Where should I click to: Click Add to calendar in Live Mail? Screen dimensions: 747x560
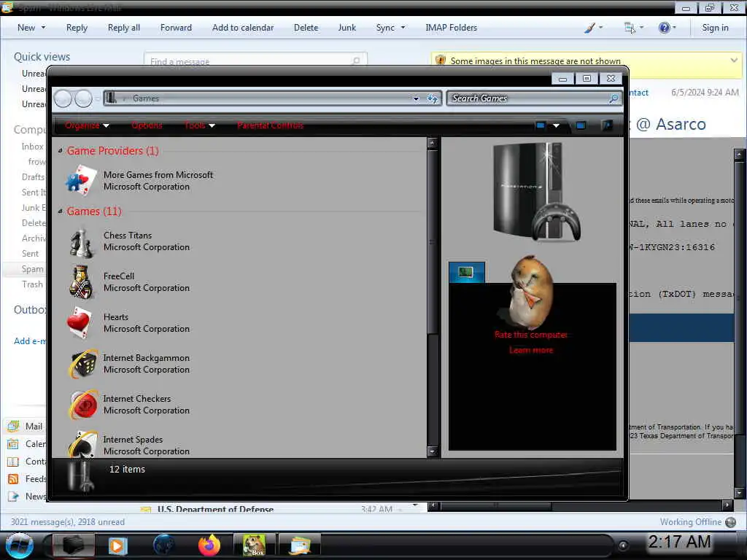[243, 28]
